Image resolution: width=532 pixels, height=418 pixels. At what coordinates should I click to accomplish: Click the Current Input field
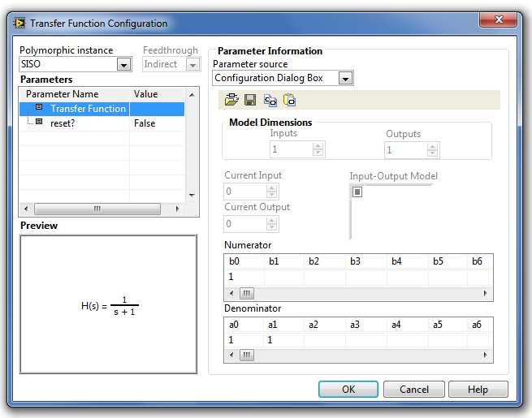tap(245, 192)
